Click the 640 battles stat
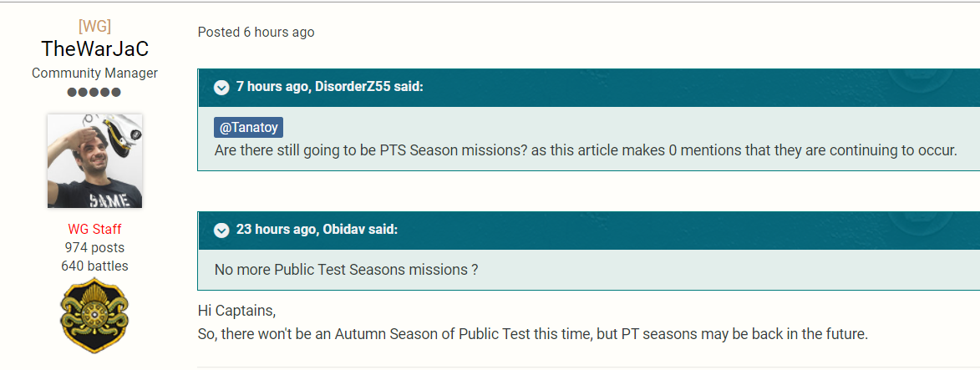Viewport: 980px width, 370px height. (x=95, y=266)
